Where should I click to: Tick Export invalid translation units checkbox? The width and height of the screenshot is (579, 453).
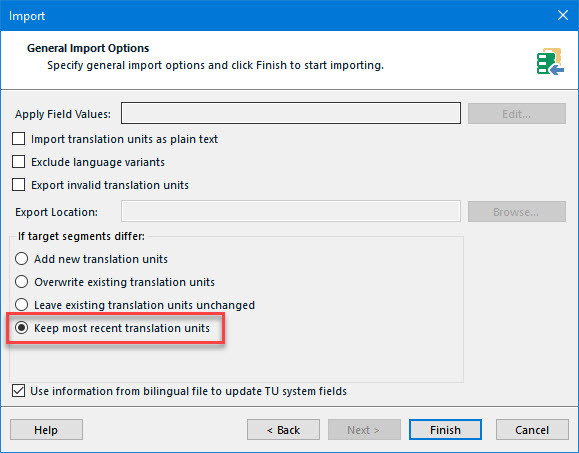[18, 185]
